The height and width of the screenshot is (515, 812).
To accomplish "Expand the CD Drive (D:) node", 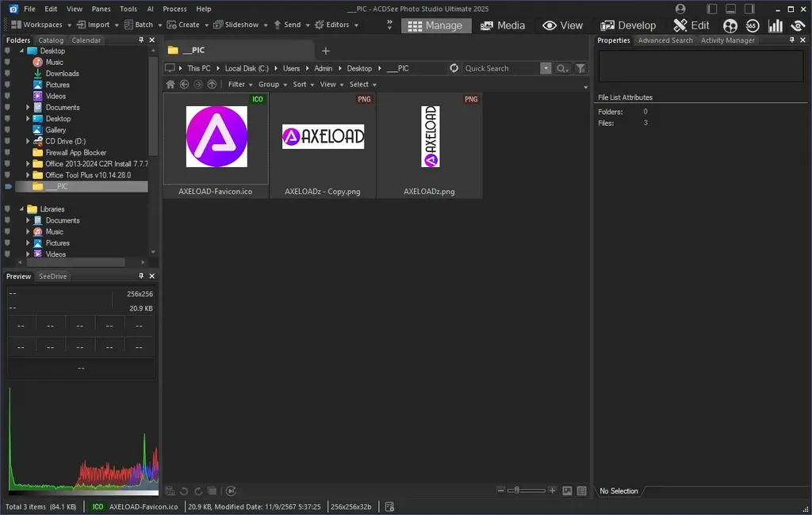I will point(28,141).
